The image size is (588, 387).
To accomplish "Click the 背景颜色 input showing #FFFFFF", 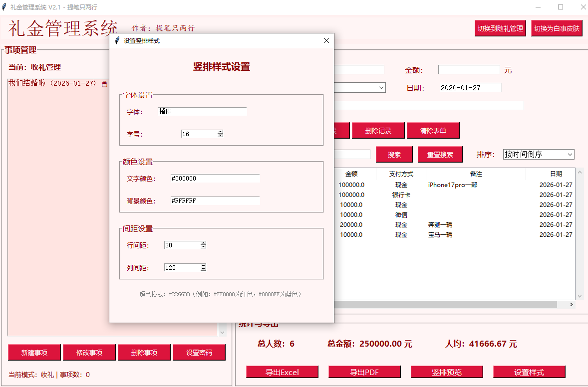I will point(215,200).
